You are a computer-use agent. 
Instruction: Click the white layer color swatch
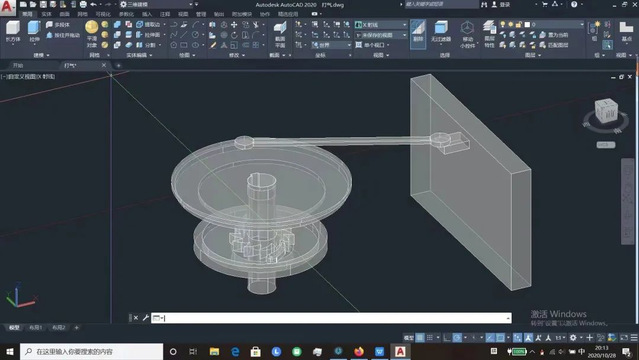click(527, 24)
